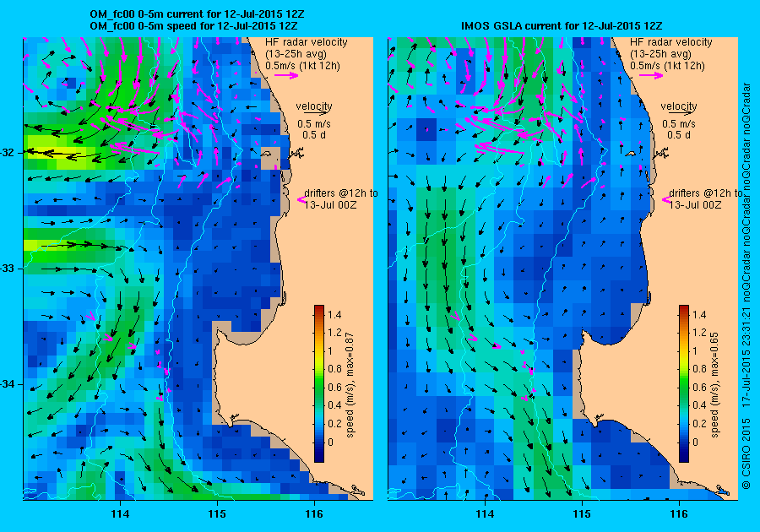Click 'drifters @12h to' label in left map

341,193
